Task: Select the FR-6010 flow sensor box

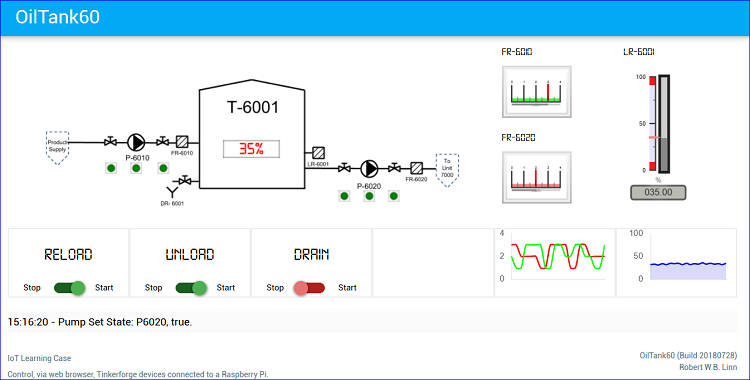Action: coord(182,142)
